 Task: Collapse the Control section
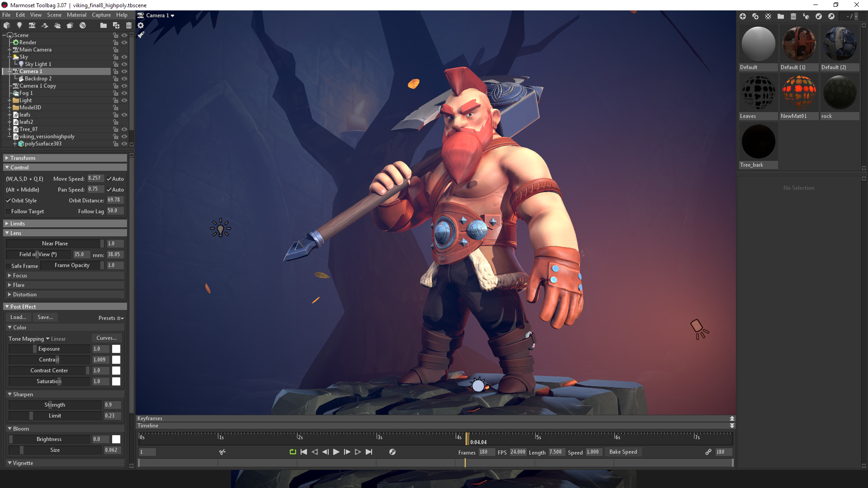[x=65, y=168]
